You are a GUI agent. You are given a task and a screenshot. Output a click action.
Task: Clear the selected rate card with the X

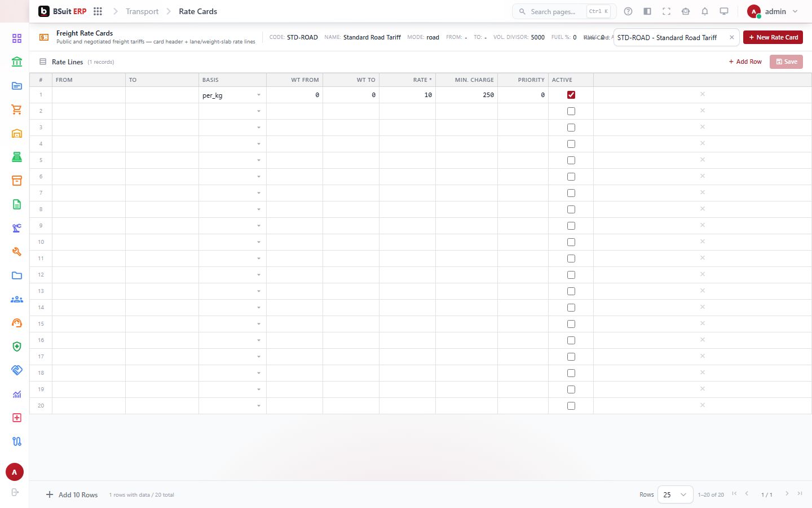(x=731, y=37)
